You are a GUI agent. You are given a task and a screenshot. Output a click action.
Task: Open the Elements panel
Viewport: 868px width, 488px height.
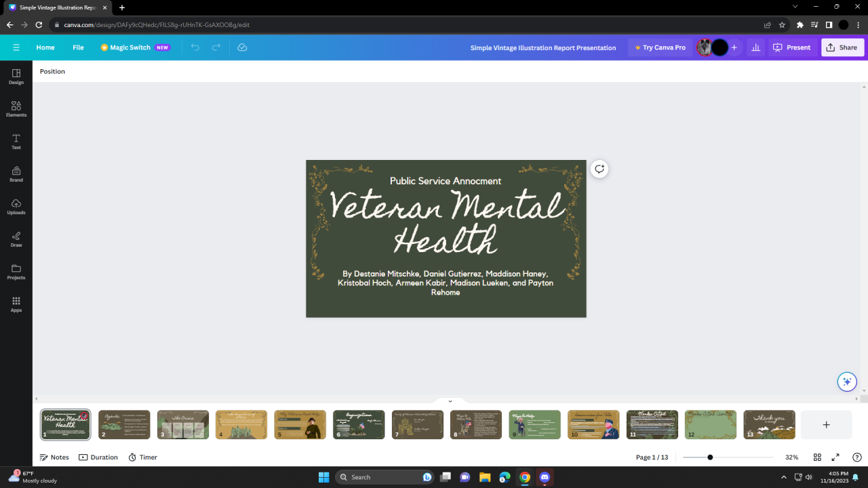[16, 108]
